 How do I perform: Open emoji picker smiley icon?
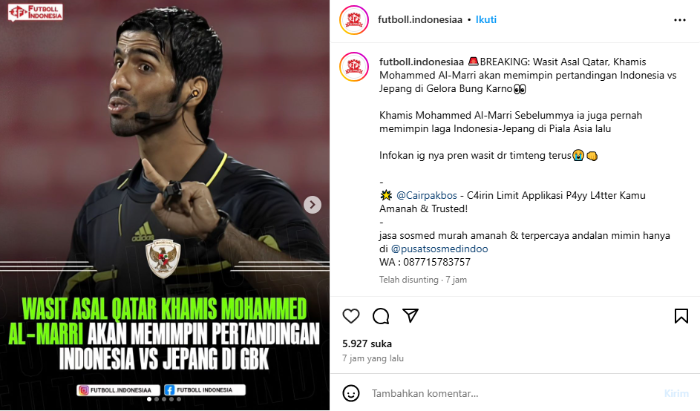click(x=351, y=393)
